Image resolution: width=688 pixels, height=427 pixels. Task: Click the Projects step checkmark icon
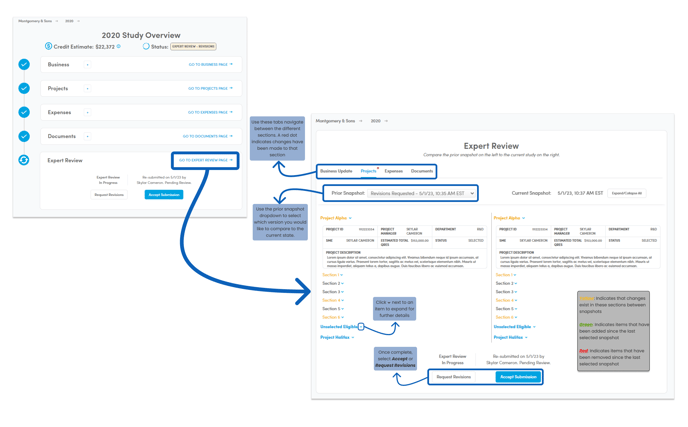pos(24,88)
